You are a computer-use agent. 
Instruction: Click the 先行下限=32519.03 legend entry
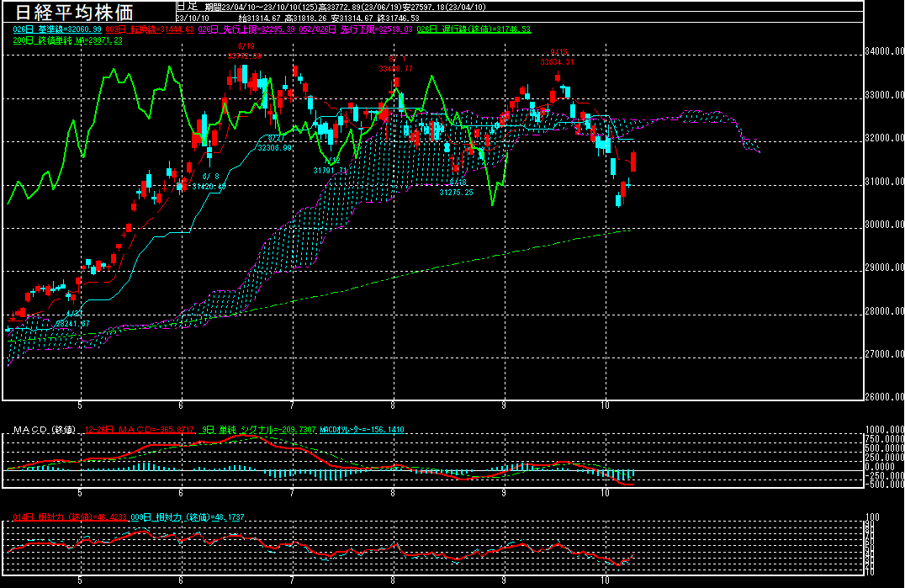coord(356,29)
